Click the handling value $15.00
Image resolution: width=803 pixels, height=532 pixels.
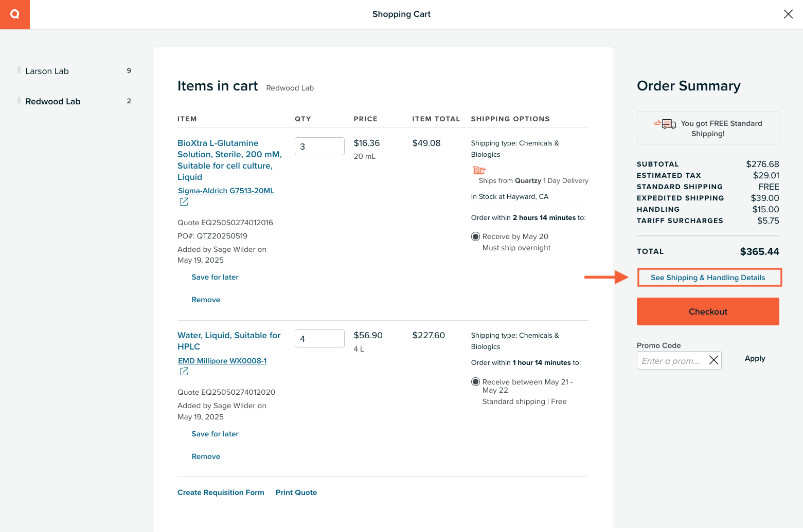(765, 209)
